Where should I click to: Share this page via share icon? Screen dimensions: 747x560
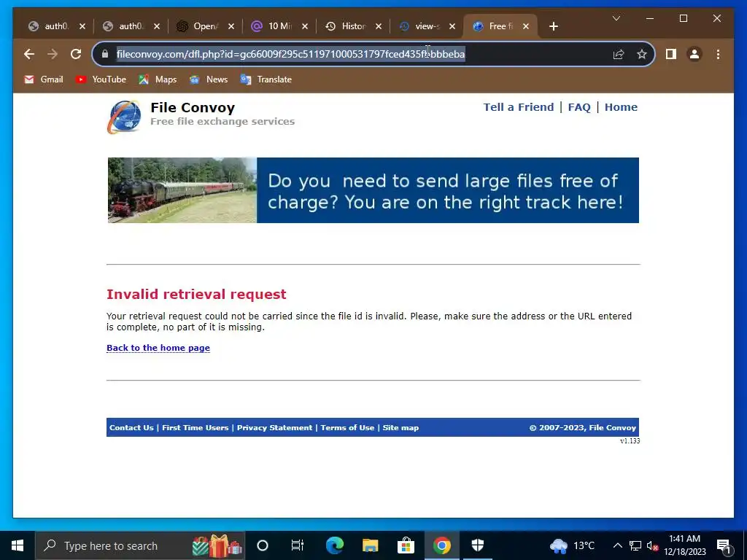[x=619, y=54]
